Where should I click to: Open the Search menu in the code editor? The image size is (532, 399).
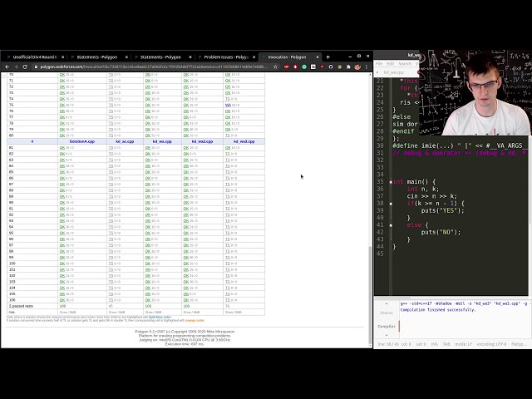coord(405,64)
